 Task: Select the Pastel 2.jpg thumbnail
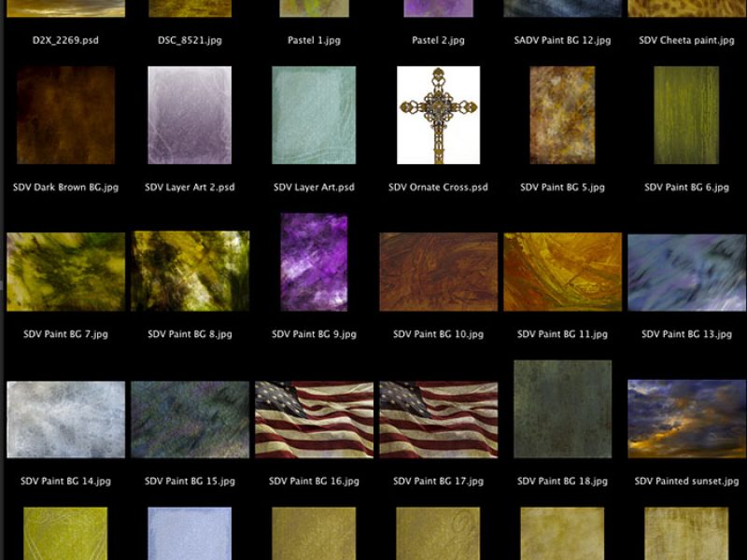439,9
